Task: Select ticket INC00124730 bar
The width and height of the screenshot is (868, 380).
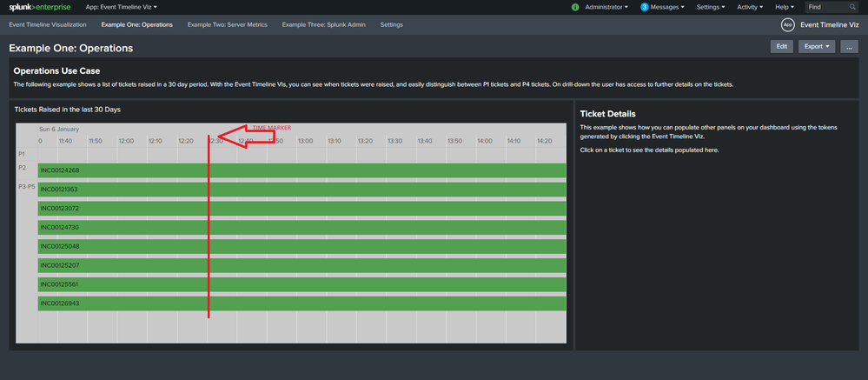Action: point(301,228)
